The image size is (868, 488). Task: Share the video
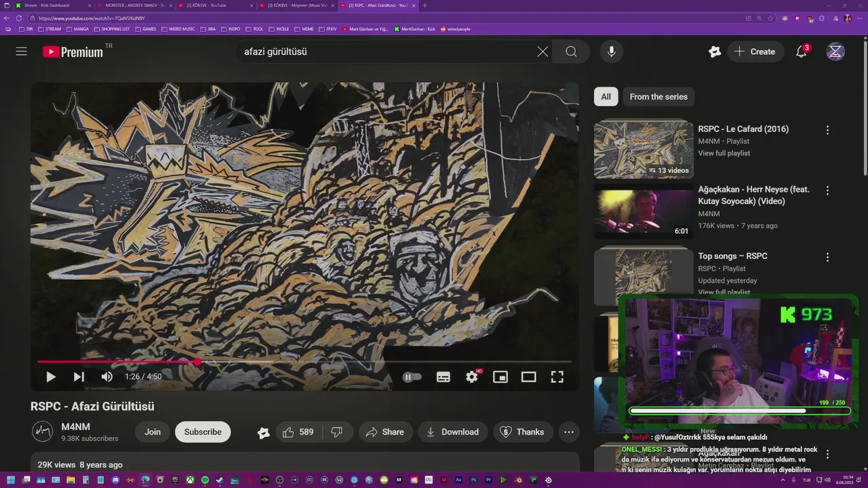pos(385,432)
